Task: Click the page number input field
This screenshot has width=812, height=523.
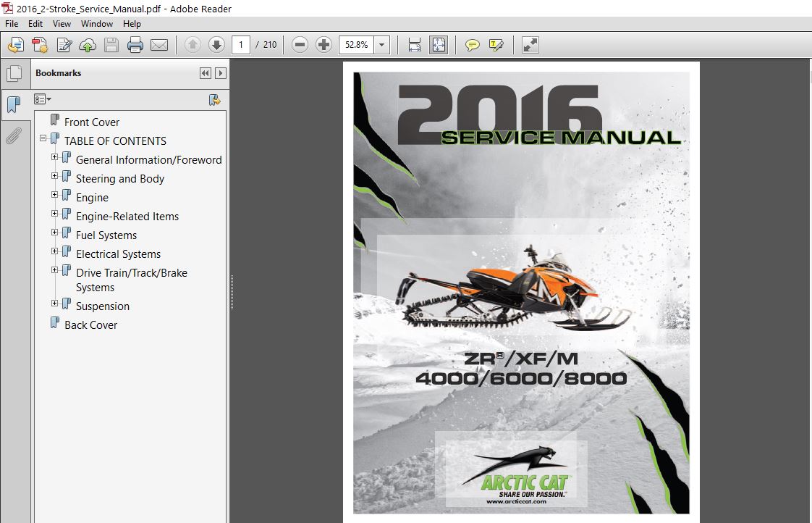Action: tap(241, 45)
